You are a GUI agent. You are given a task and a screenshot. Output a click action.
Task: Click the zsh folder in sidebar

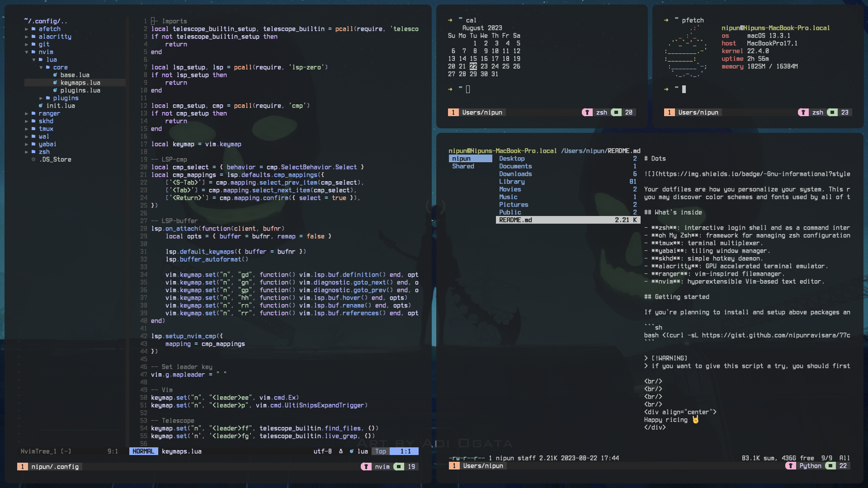[44, 151]
